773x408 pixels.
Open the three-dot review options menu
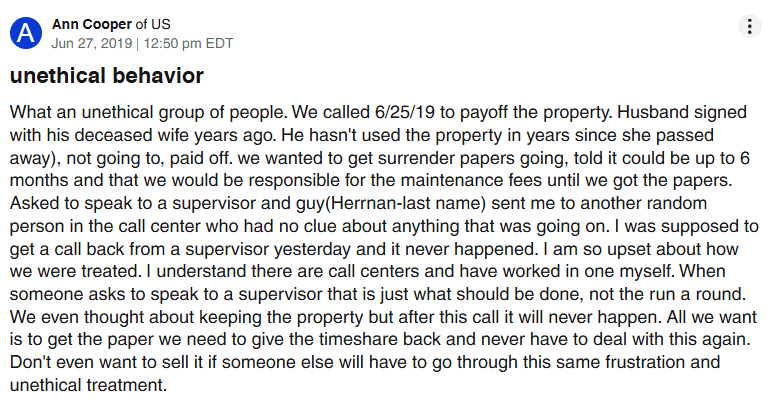pyautogui.click(x=749, y=27)
